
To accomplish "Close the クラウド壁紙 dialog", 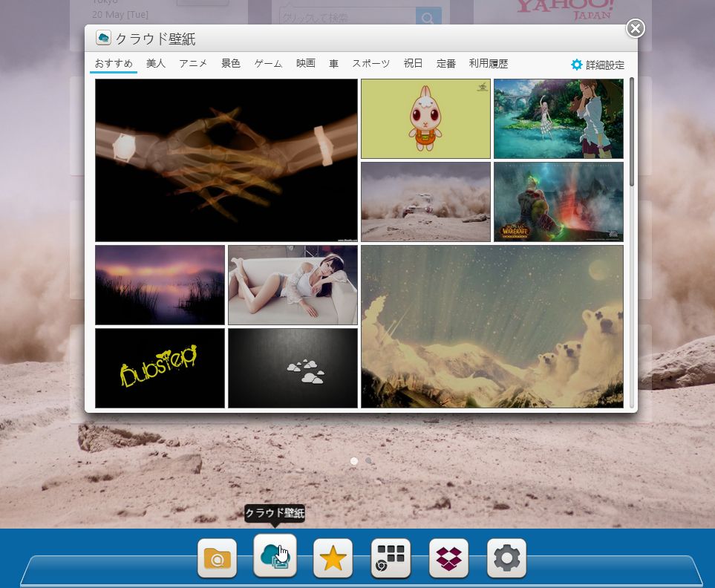I will 636,28.
